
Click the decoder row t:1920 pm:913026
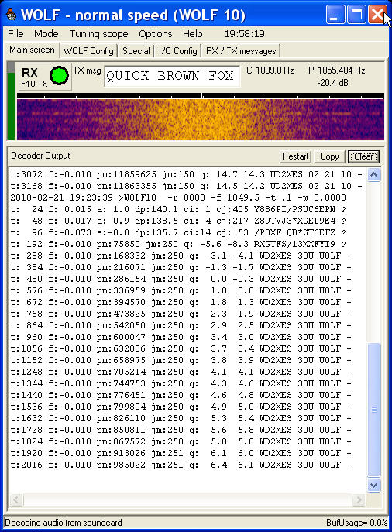click(x=181, y=453)
